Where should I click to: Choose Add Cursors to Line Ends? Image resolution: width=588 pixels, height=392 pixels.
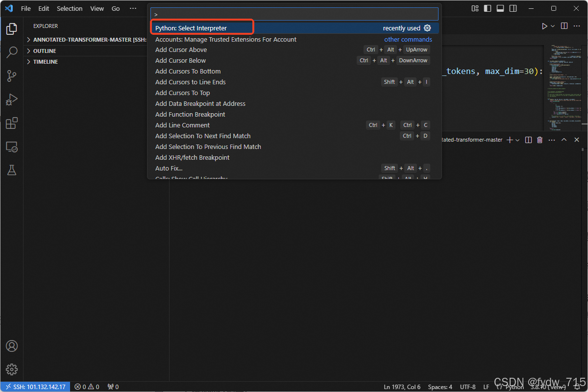coord(294,82)
